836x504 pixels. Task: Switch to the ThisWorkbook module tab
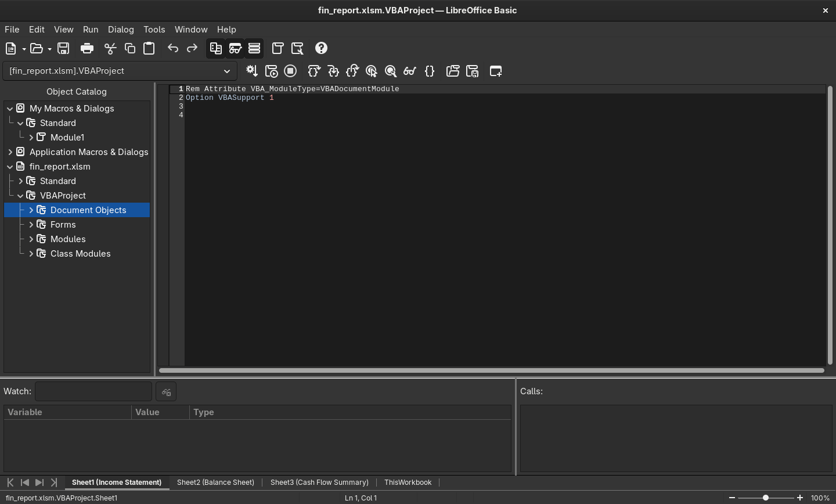coord(408,483)
